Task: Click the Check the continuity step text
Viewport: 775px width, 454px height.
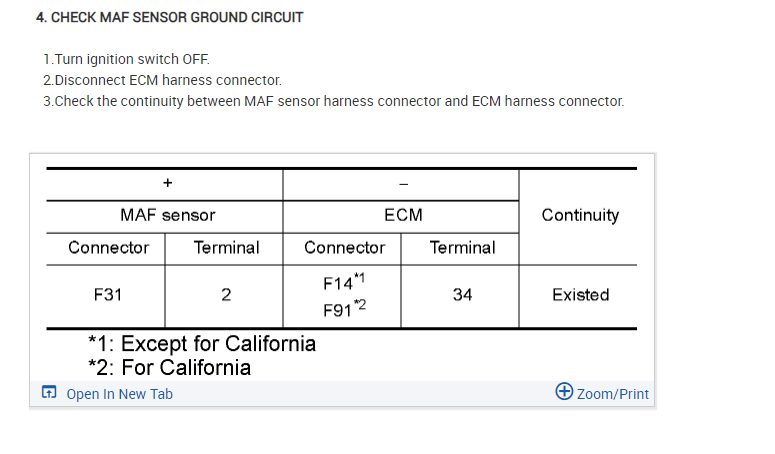Action: pos(333,101)
